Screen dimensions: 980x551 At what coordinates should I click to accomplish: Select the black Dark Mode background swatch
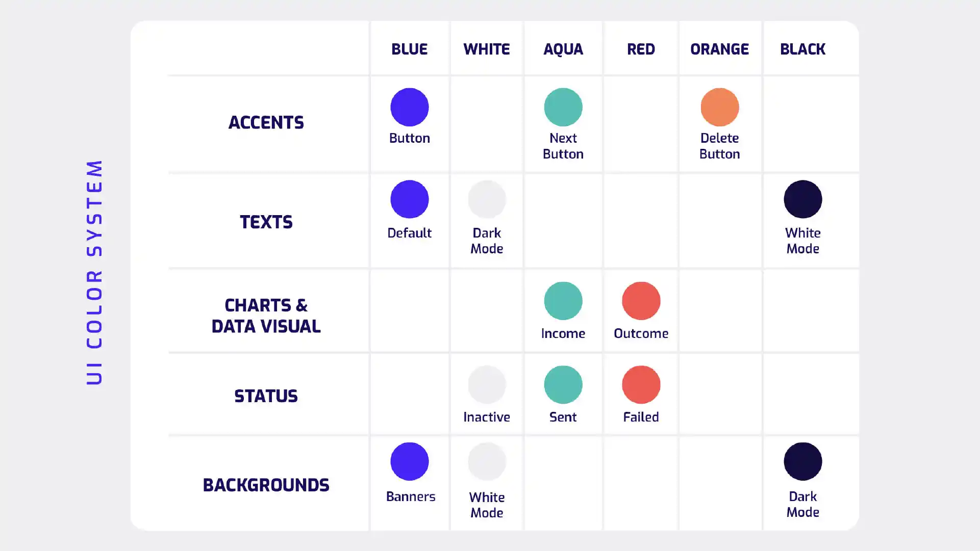coord(802,461)
